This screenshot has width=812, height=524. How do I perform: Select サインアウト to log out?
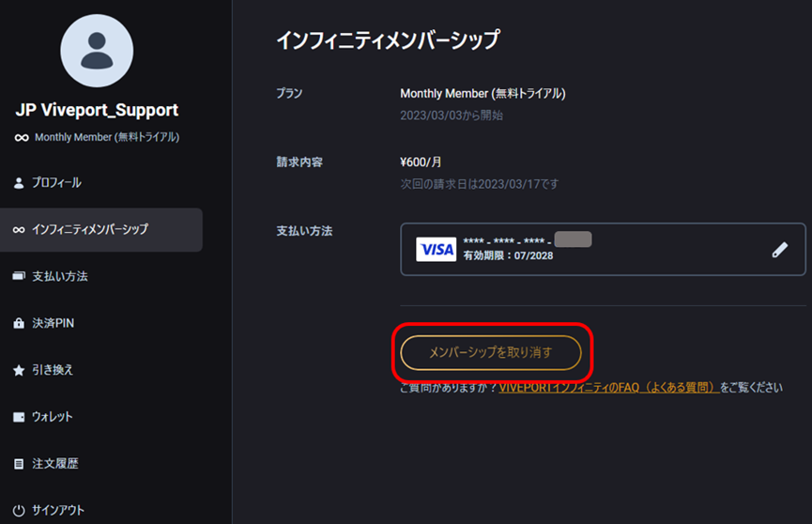58,510
